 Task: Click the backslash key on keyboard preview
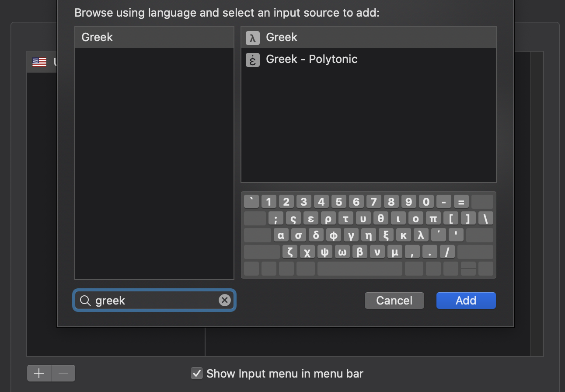point(486,218)
